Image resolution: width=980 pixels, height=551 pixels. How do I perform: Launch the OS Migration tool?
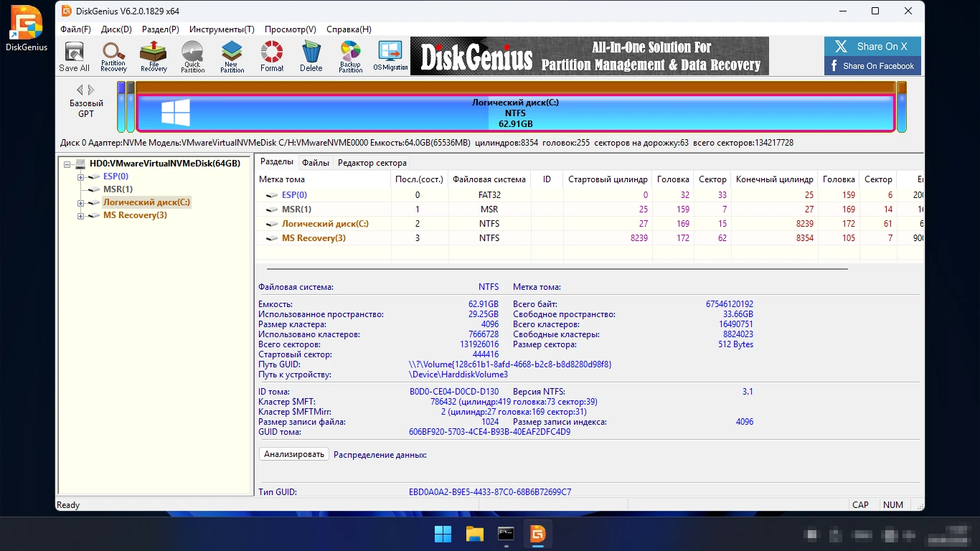390,57
